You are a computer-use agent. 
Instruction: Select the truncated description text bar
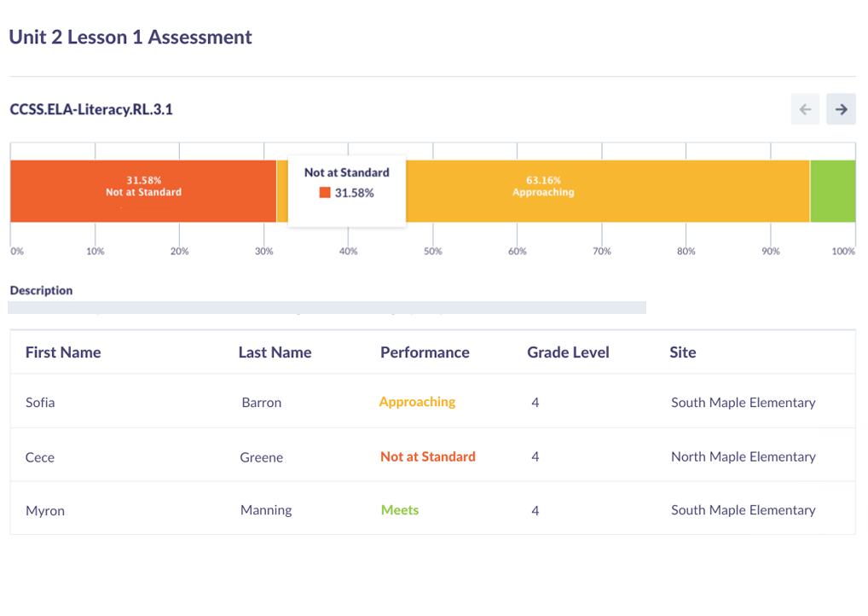327,306
